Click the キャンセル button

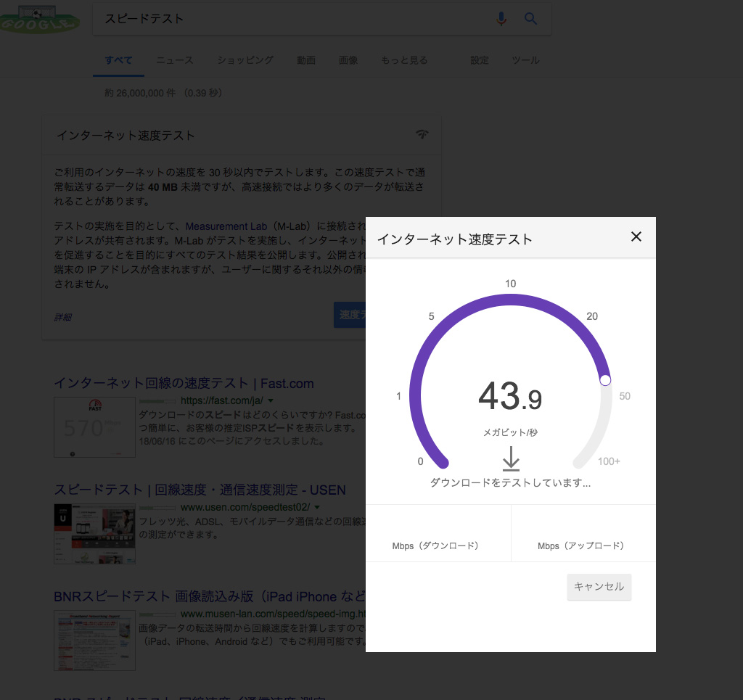[599, 587]
